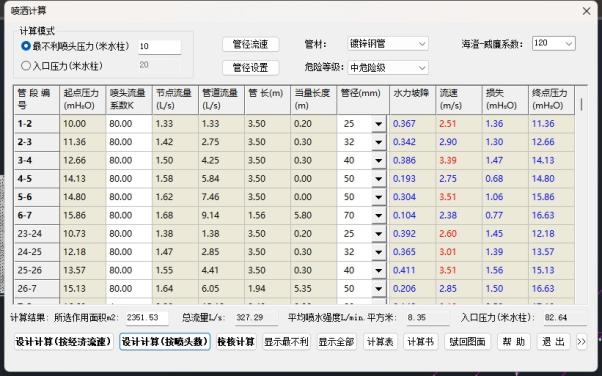Open pipe diameter dropdown for row 4-5
602x376 pixels.
coord(379,179)
